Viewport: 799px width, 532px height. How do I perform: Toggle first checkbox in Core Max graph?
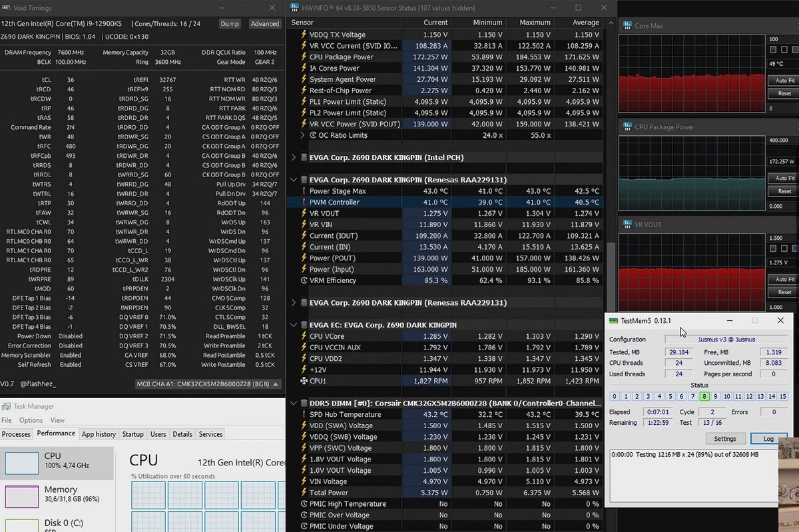[x=774, y=50]
